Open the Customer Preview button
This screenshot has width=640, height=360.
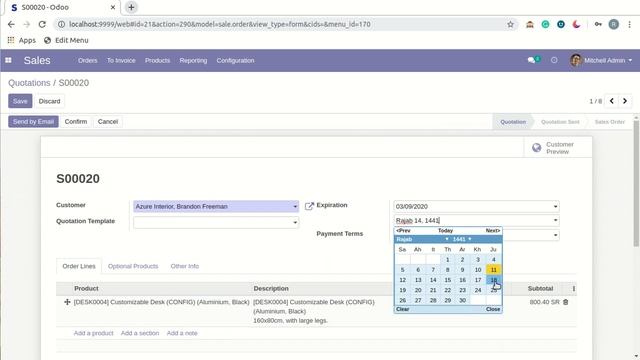558,148
